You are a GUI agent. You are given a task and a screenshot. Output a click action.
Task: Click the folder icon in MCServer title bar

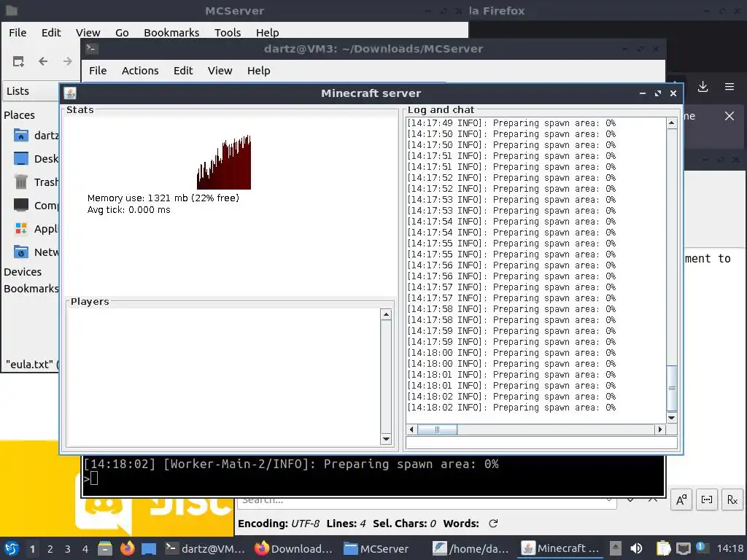click(x=11, y=10)
